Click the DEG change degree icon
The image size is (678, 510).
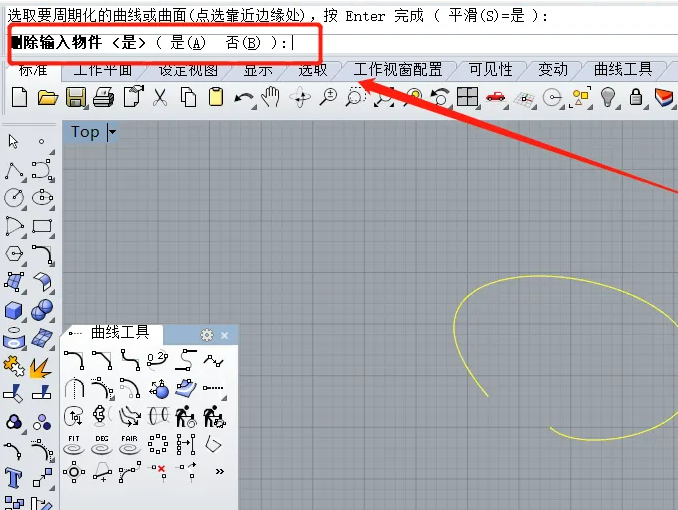click(x=102, y=445)
